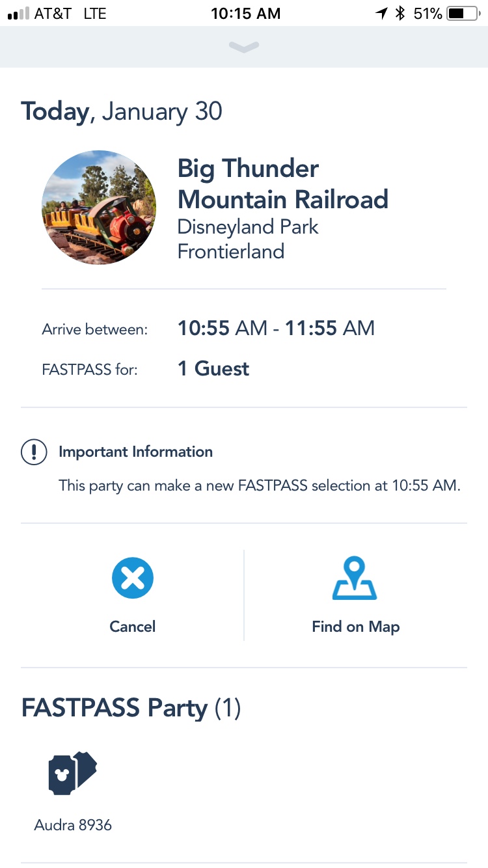488x868 pixels.
Task: Tap the Bluetooth icon in status bar
Action: (x=401, y=13)
